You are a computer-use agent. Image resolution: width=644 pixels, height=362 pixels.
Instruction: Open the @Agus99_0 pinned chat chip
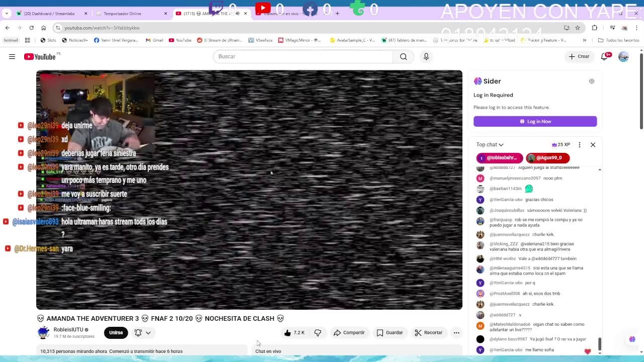pos(548,158)
